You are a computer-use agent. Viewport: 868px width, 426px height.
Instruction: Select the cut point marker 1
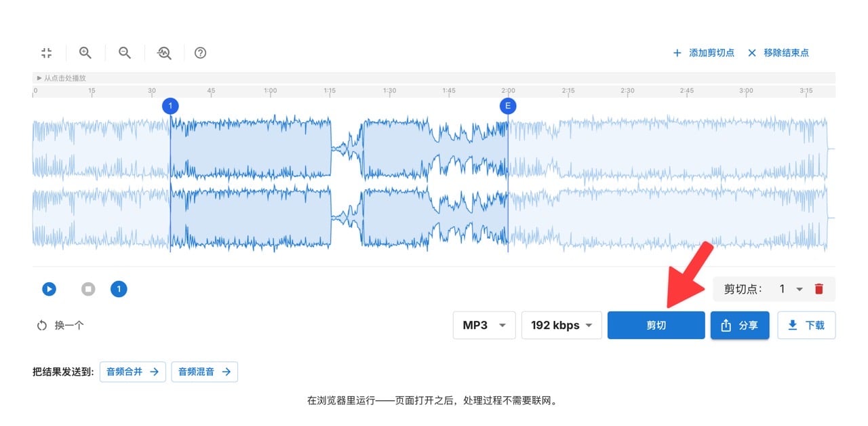click(x=170, y=106)
